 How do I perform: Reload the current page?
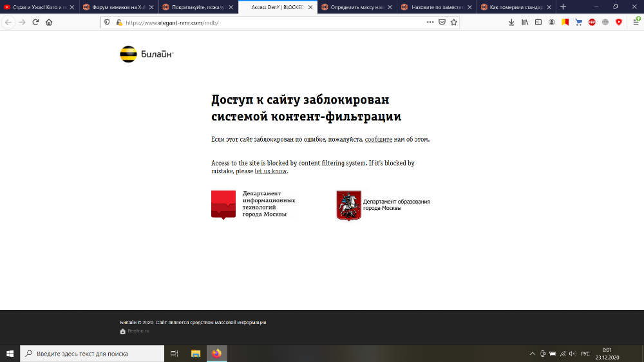pos(35,22)
